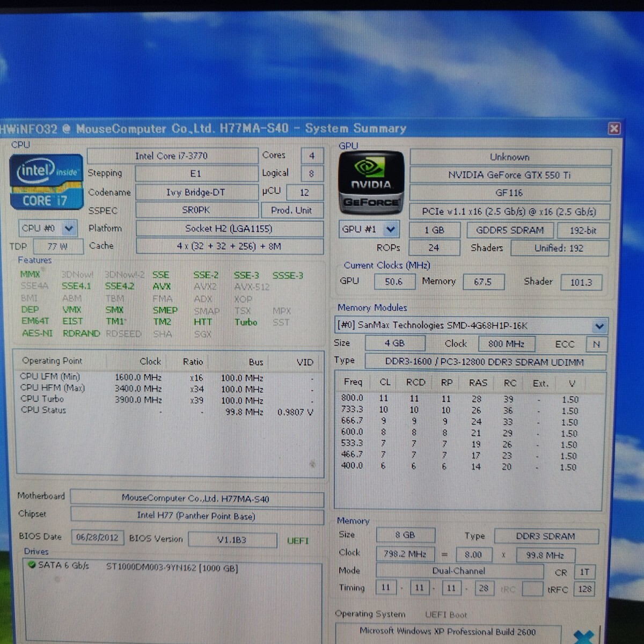
Task: Click the Operating Point column header
Action: (52, 361)
